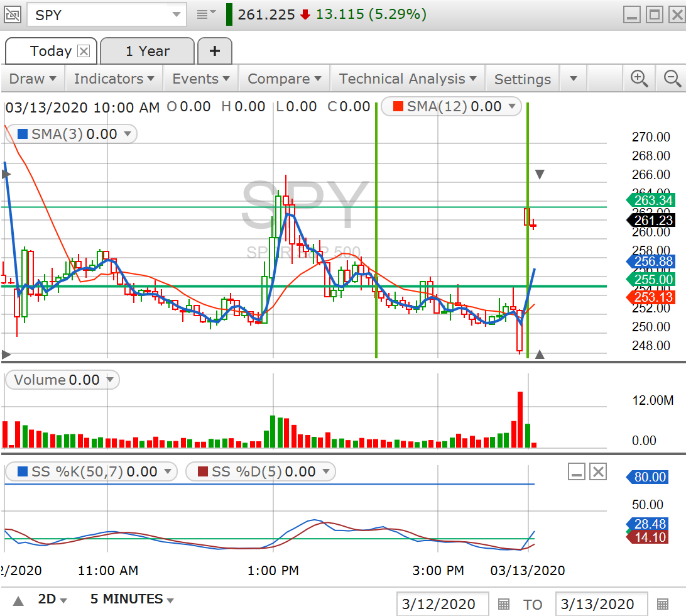Screen dimensions: 686x616
Task: Open the 2D time range dropdown
Action: coord(53,599)
